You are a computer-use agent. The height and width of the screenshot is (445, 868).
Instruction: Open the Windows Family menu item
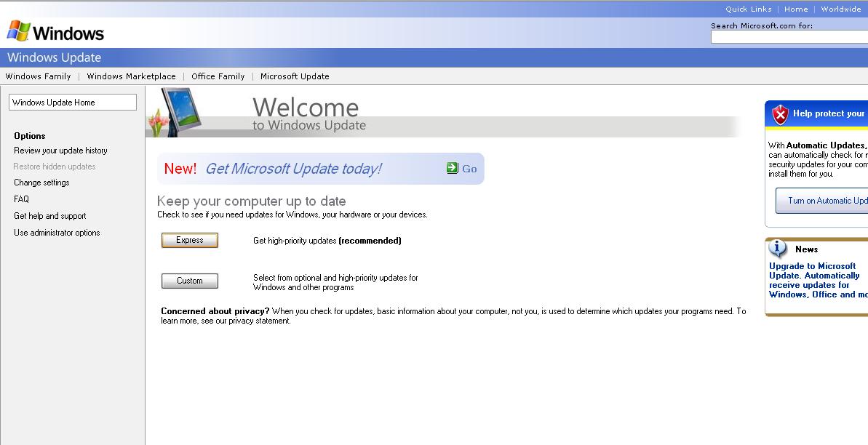(x=39, y=76)
